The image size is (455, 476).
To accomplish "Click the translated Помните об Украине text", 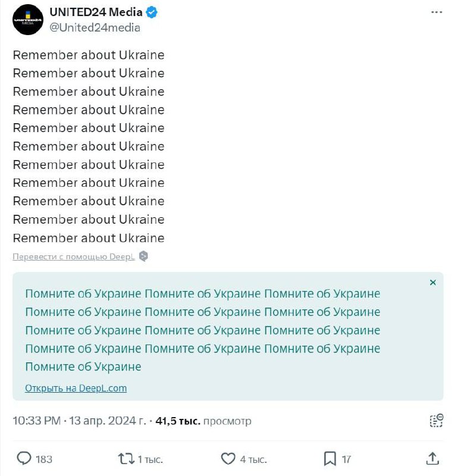I will click(202, 330).
